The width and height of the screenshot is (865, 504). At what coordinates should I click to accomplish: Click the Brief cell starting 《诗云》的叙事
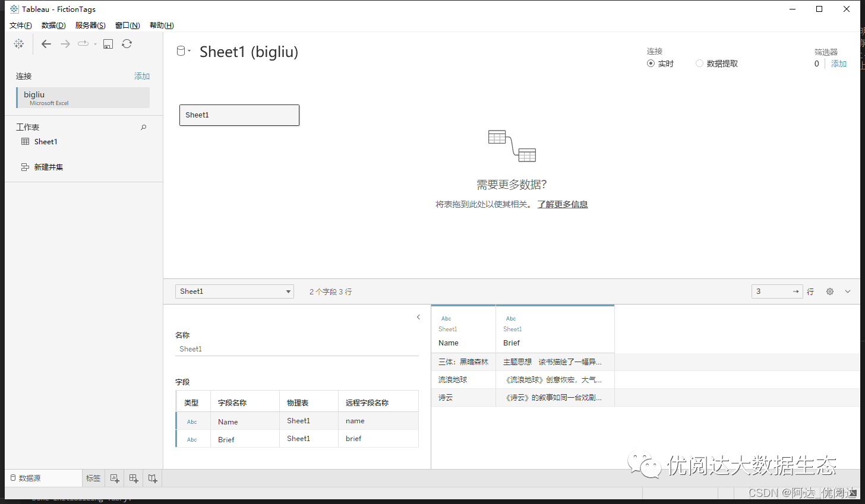(555, 397)
